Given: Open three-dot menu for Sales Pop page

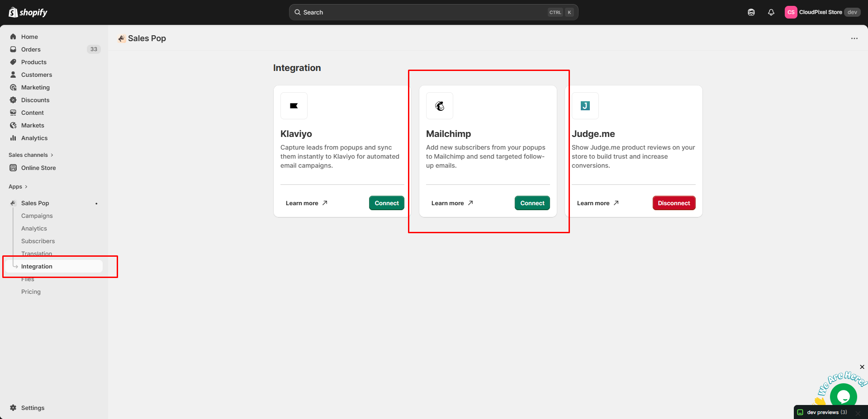Looking at the screenshot, I should [x=854, y=38].
